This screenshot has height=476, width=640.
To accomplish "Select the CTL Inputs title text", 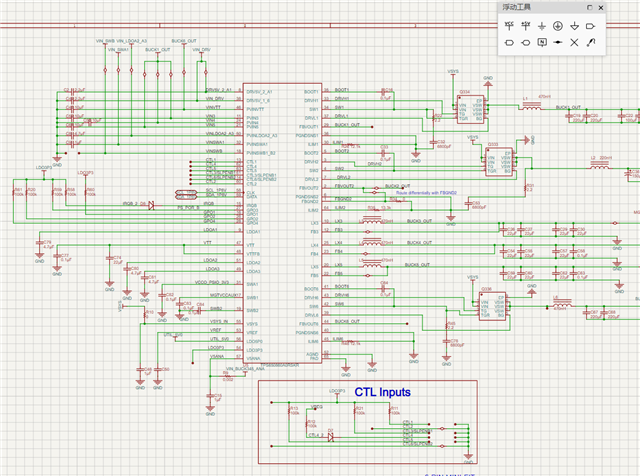I will pyautogui.click(x=382, y=392).
